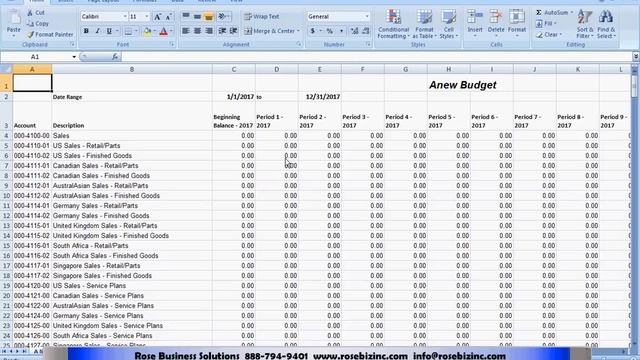
Task: Open Format as Table gallery
Action: [424, 24]
